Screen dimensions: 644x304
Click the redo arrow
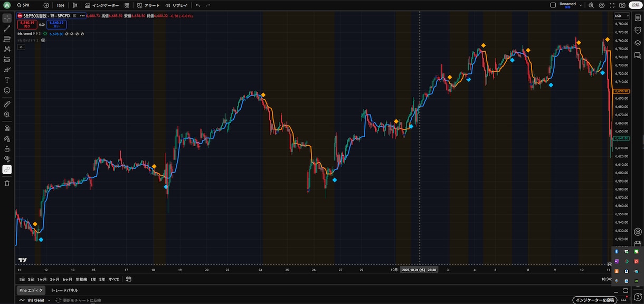click(209, 5)
